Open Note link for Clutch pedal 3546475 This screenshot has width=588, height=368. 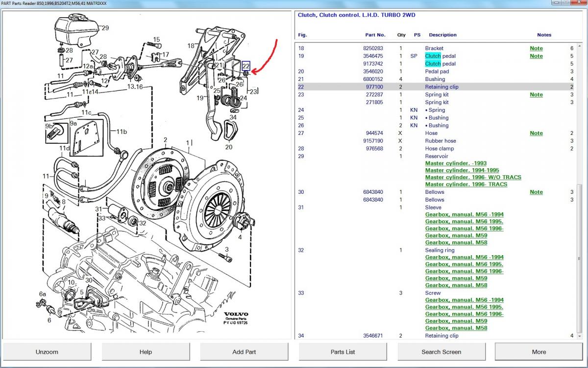coord(536,56)
